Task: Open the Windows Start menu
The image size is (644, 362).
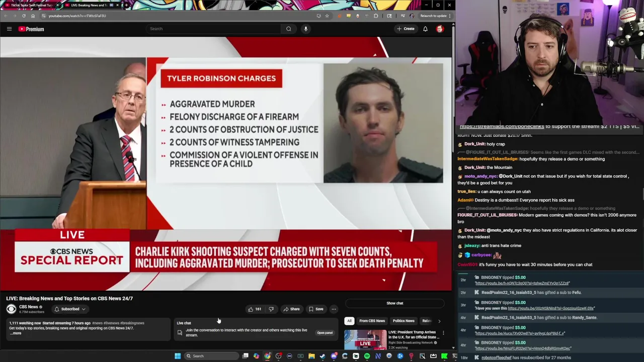Action: [177, 356]
